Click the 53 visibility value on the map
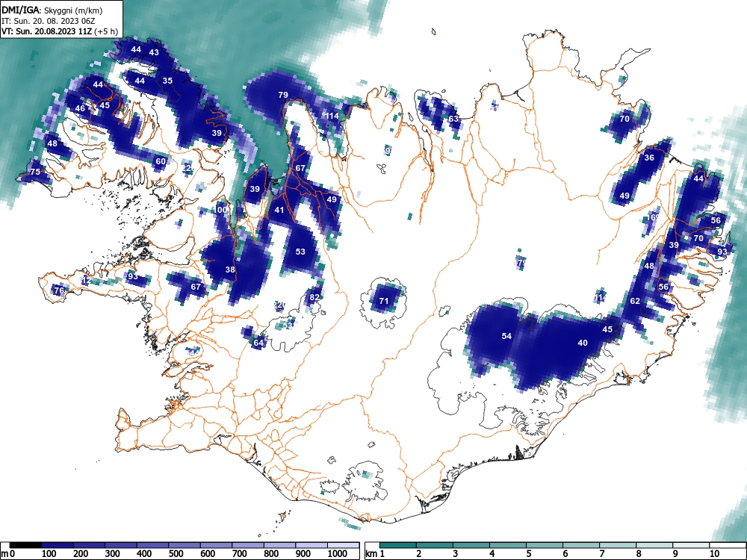Image resolution: width=747 pixels, height=560 pixels. point(300,252)
